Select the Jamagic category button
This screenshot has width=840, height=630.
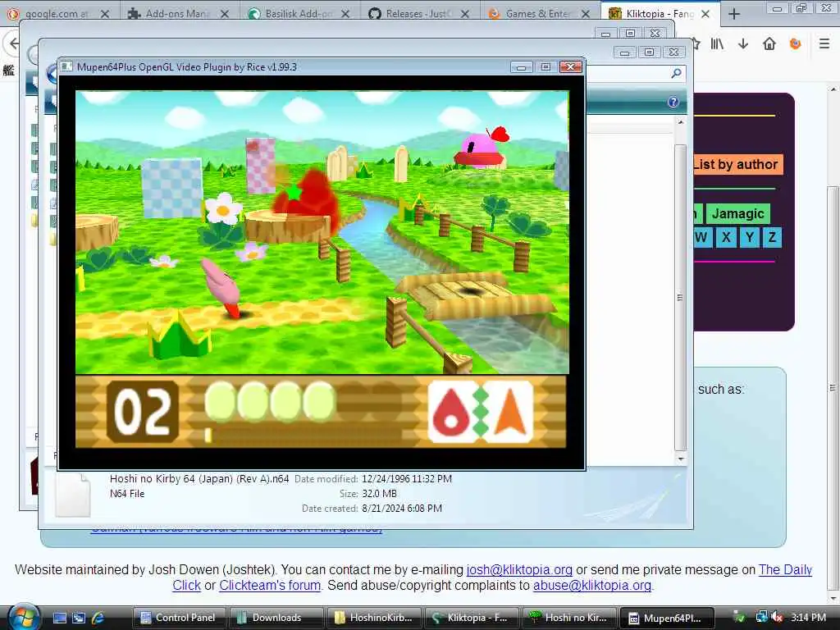[737, 213]
